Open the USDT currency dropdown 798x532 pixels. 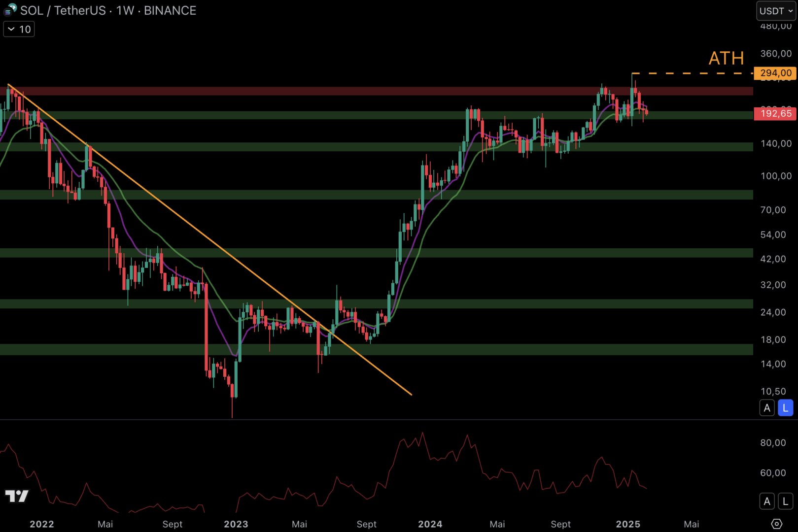(776, 11)
